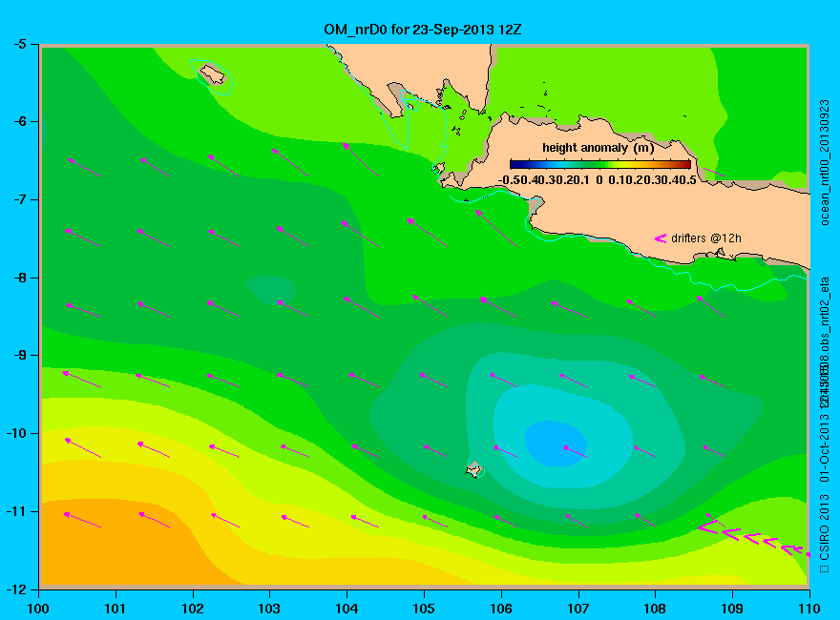
Task: Click the magenta drifter marker beside the legend text
Action: pyautogui.click(x=661, y=238)
